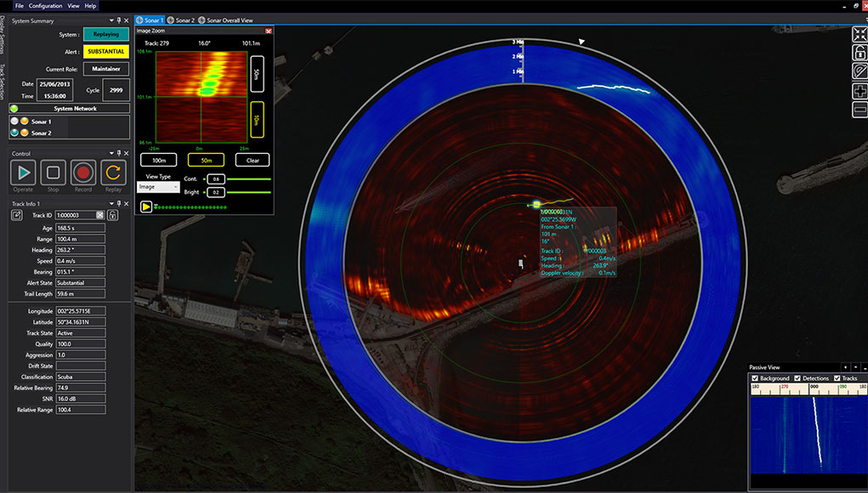Screen dimensions: 868x493
Task: Click the Replay arrow icon
Action: click(x=113, y=173)
